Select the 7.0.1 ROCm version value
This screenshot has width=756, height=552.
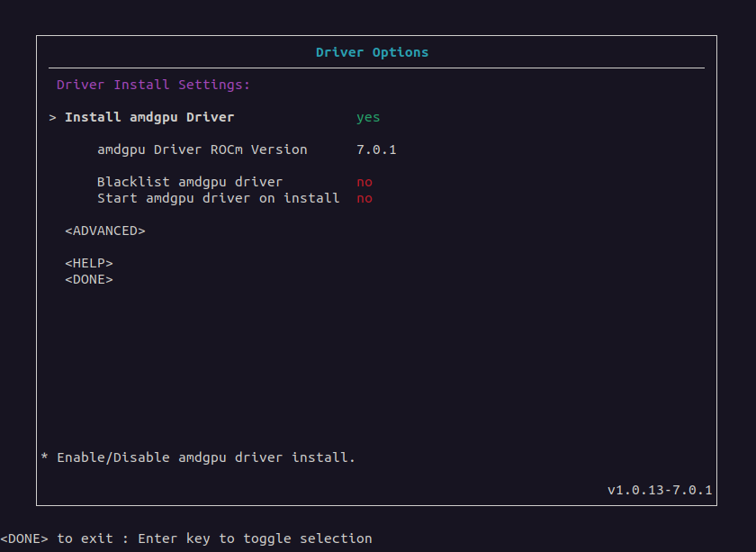click(x=376, y=149)
